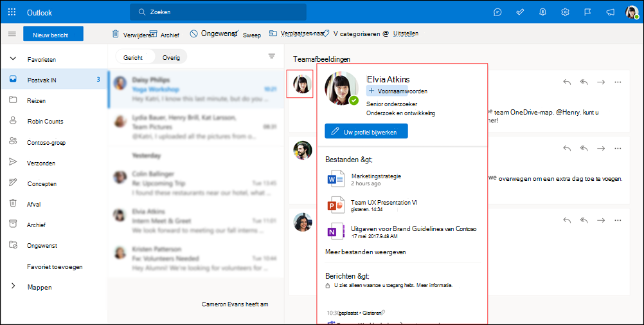This screenshot has height=325, width=644.
Task: Open Kristen Patterson Volunteers Needed email
Action: coord(196,258)
